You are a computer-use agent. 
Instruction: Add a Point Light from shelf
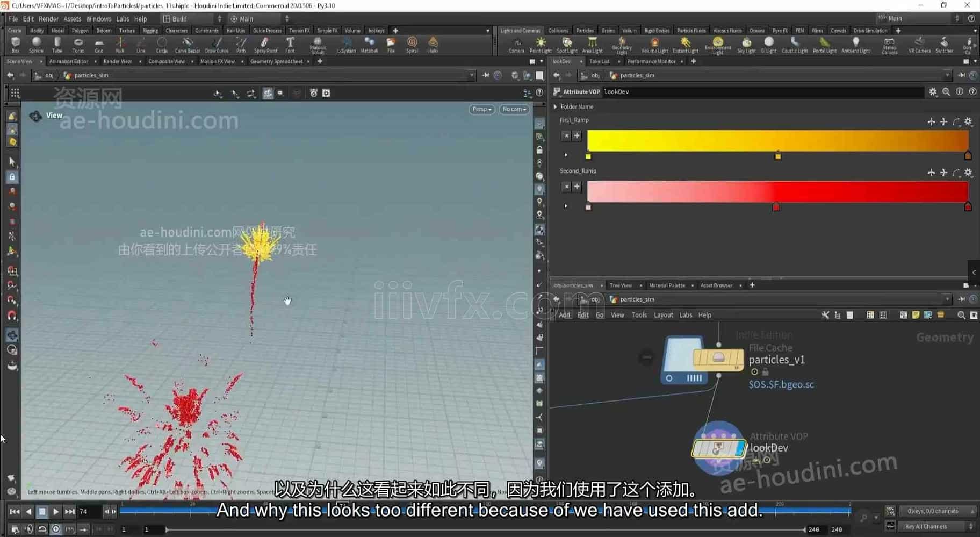coord(541,45)
